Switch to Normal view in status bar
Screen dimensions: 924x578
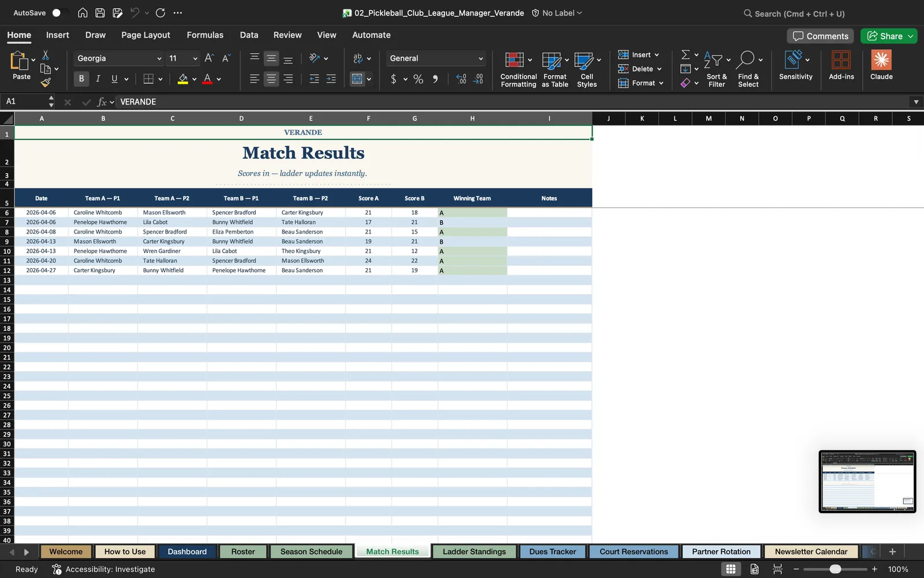click(x=731, y=569)
